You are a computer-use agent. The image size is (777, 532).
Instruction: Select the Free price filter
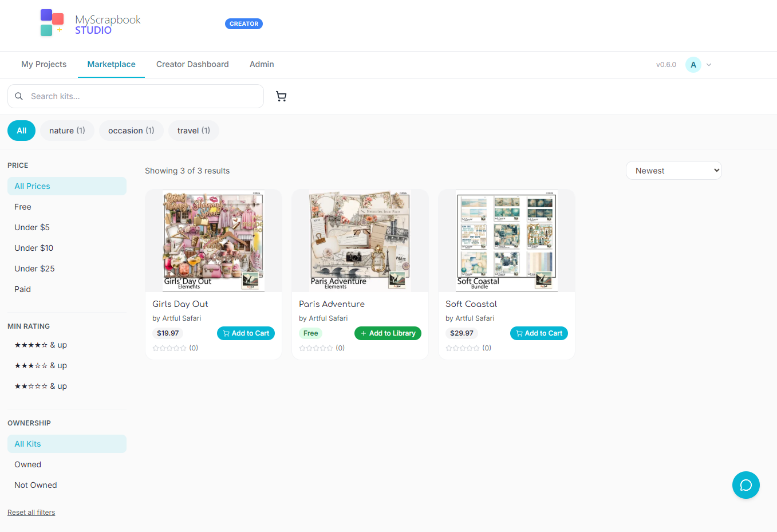(22, 207)
